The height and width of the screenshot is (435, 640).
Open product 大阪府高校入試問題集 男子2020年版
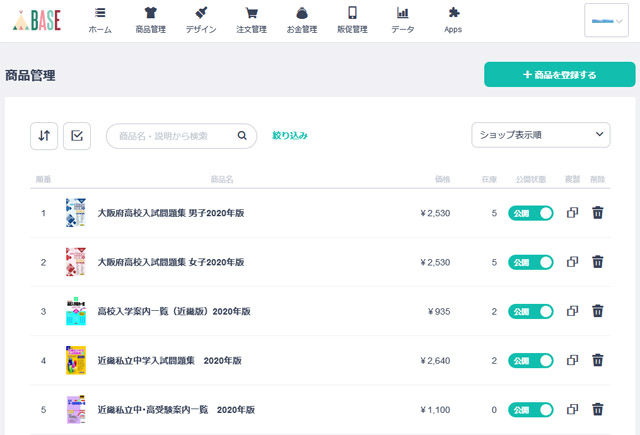(x=171, y=213)
